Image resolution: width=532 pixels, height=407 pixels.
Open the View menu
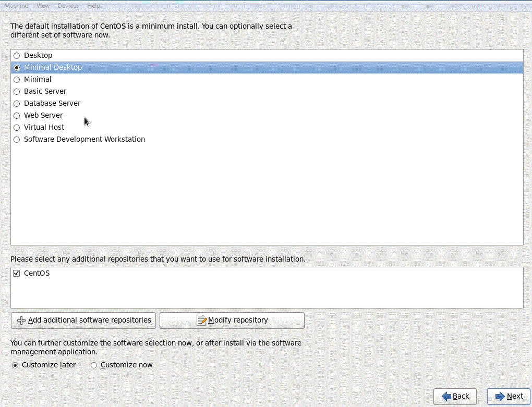point(43,6)
